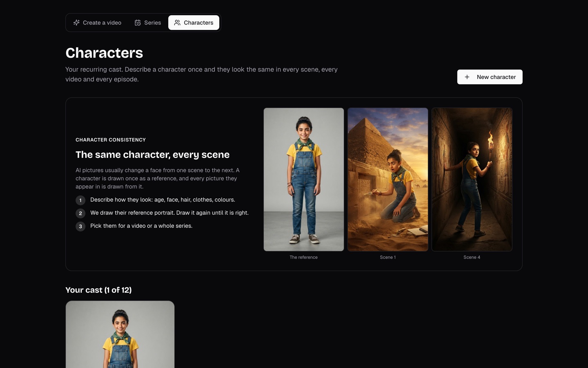The height and width of the screenshot is (368, 588).
Task: Click the step 3 number badge
Action: pyautogui.click(x=80, y=226)
